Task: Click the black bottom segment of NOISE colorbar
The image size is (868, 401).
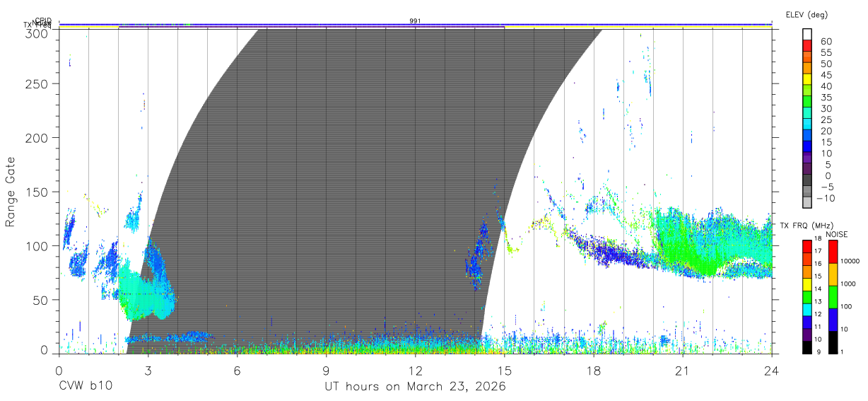Action: [833, 342]
